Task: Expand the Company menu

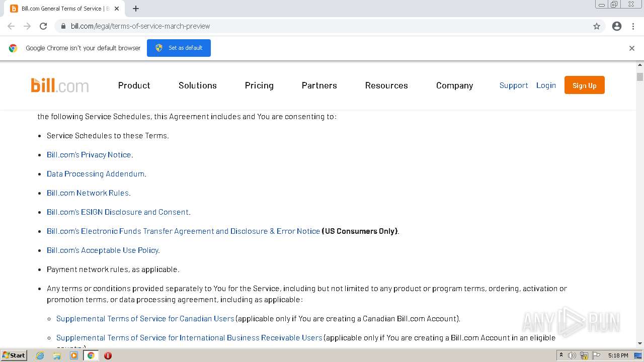Action: [x=454, y=85]
